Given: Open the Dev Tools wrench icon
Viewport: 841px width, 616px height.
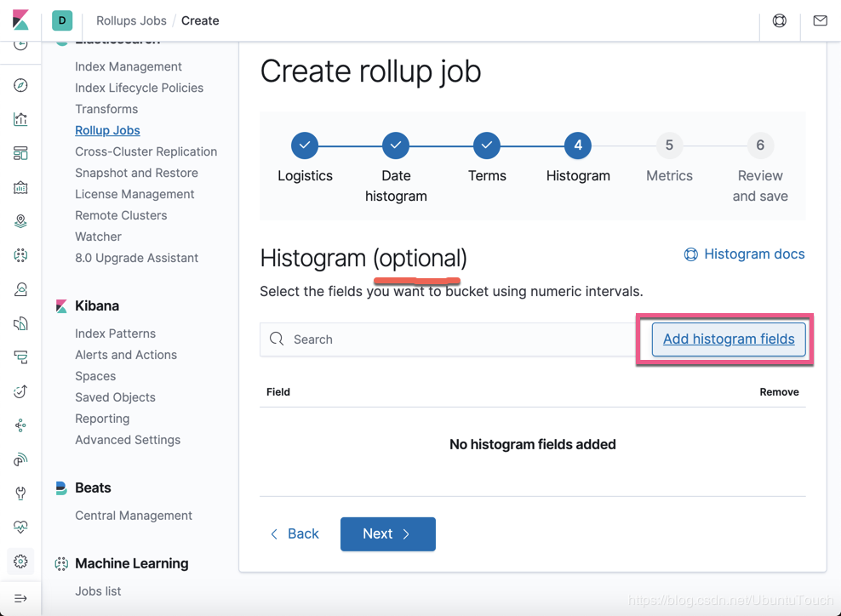Looking at the screenshot, I should click(x=20, y=493).
